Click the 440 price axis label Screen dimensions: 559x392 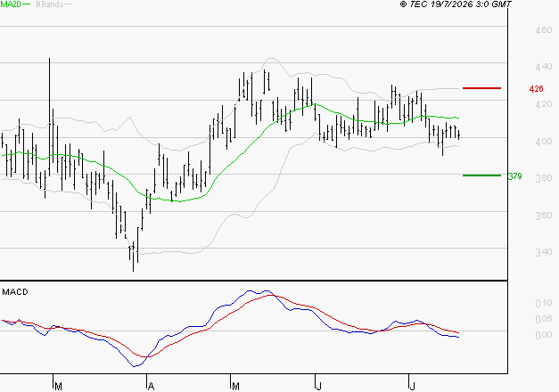(544, 67)
